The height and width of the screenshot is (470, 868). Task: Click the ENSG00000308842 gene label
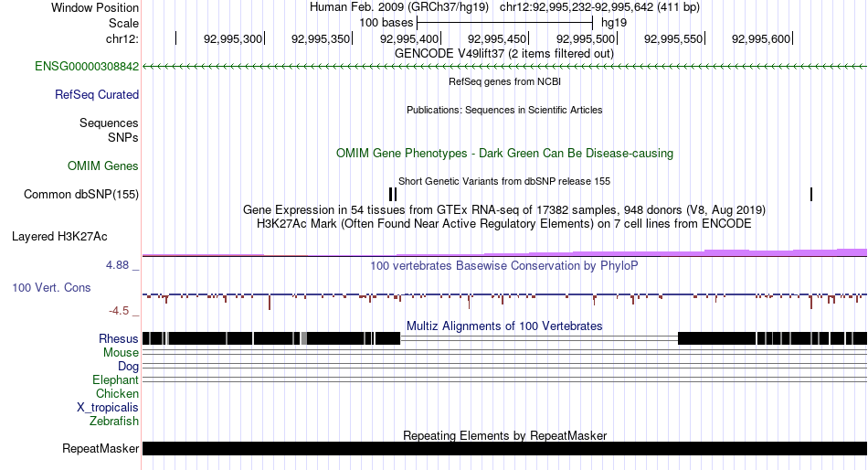click(x=87, y=67)
